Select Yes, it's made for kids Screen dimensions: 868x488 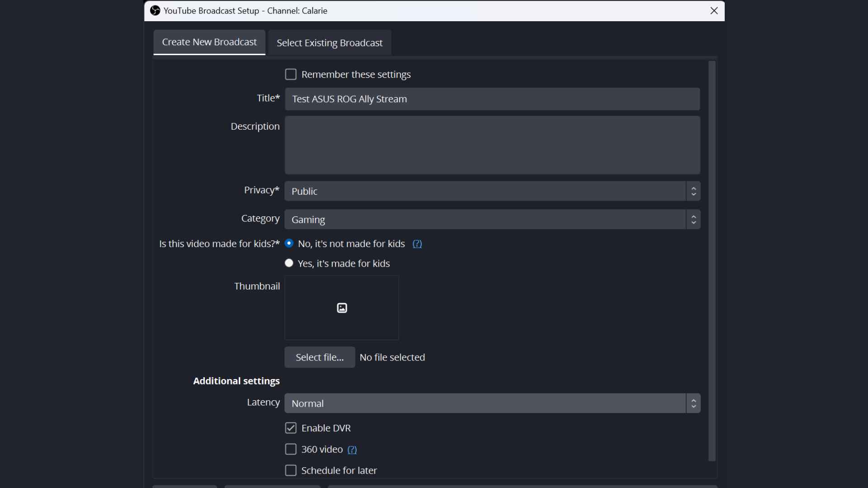[x=289, y=263]
